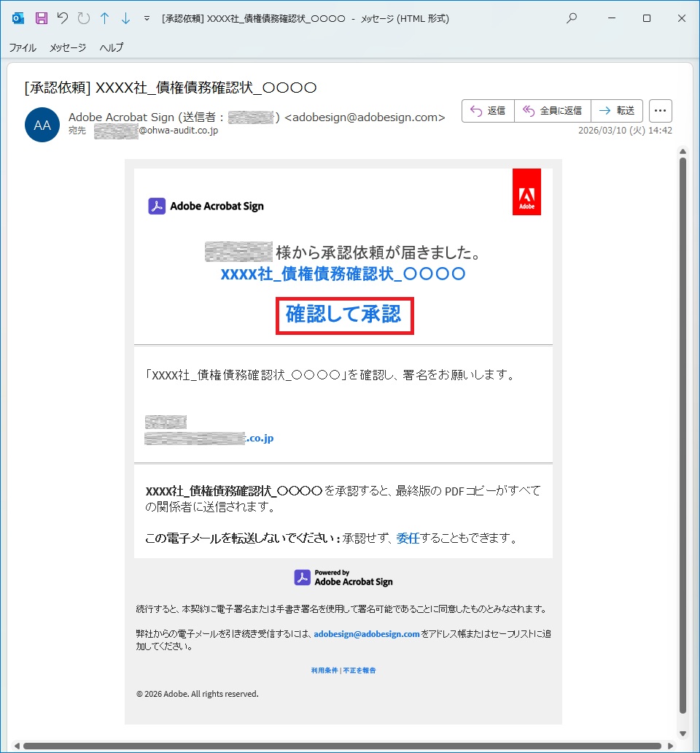The image size is (700, 753).
Task: Click the Save icon in title bar
Action: point(42,18)
